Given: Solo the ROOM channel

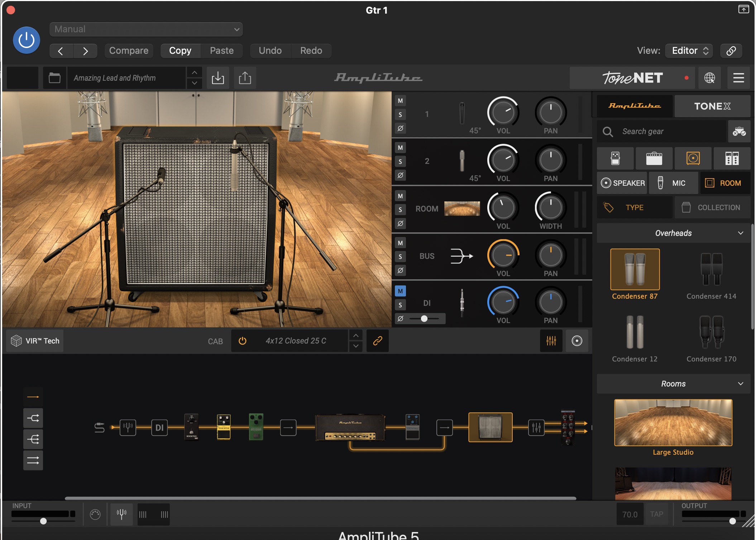Looking at the screenshot, I should coord(400,210).
